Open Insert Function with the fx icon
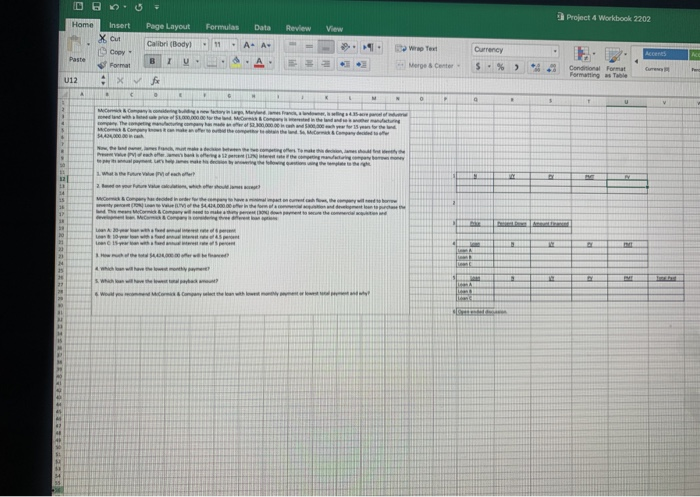Viewport: 700px width, 497px height. tap(155, 81)
